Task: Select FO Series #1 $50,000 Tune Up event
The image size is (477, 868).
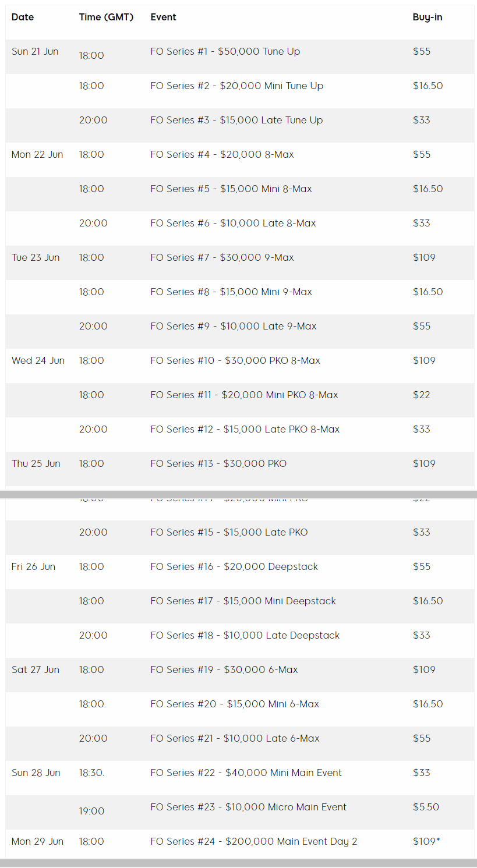Action: pyautogui.click(x=225, y=52)
